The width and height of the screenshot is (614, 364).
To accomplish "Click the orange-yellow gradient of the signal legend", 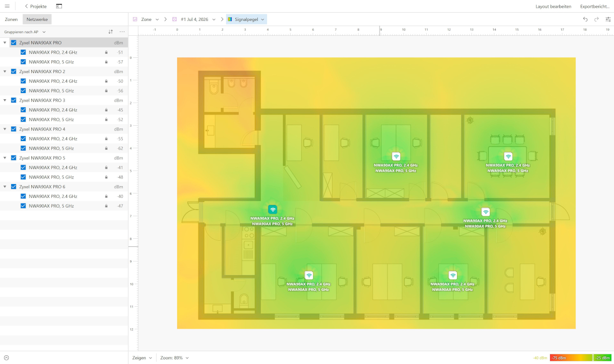I will click(581, 358).
